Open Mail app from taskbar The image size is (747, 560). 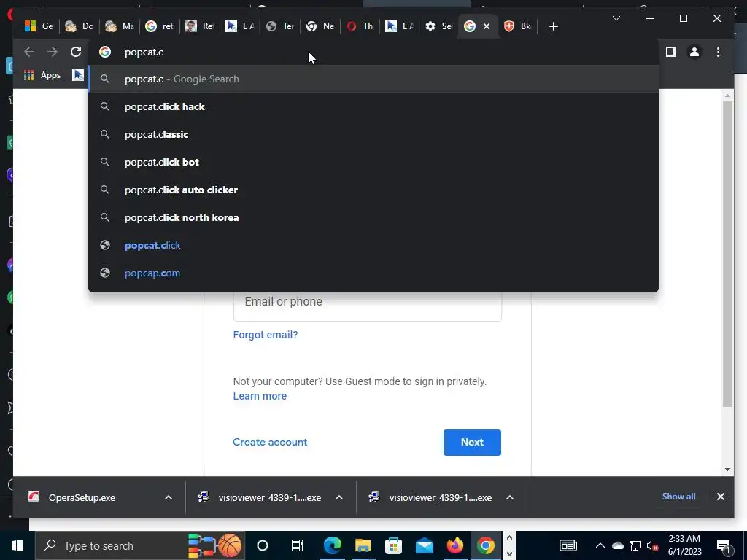pyautogui.click(x=424, y=545)
